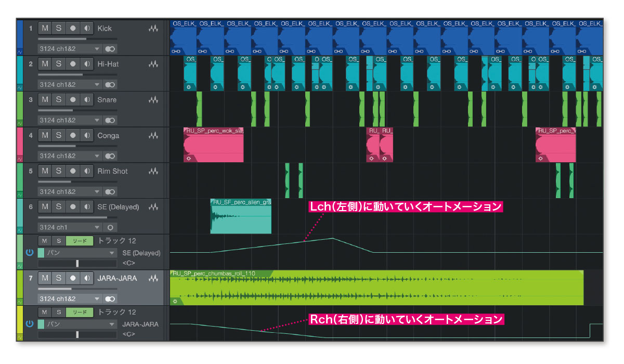Open the パン parameter dropdown for JARA-JARA automation
The height and width of the screenshot is (364, 624).
81,324
